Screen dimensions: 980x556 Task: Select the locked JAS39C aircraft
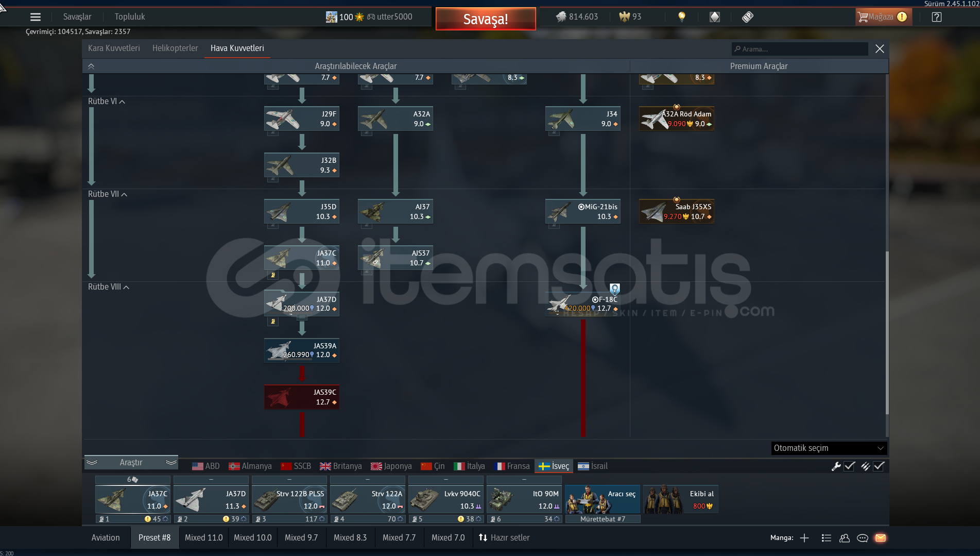302,397
